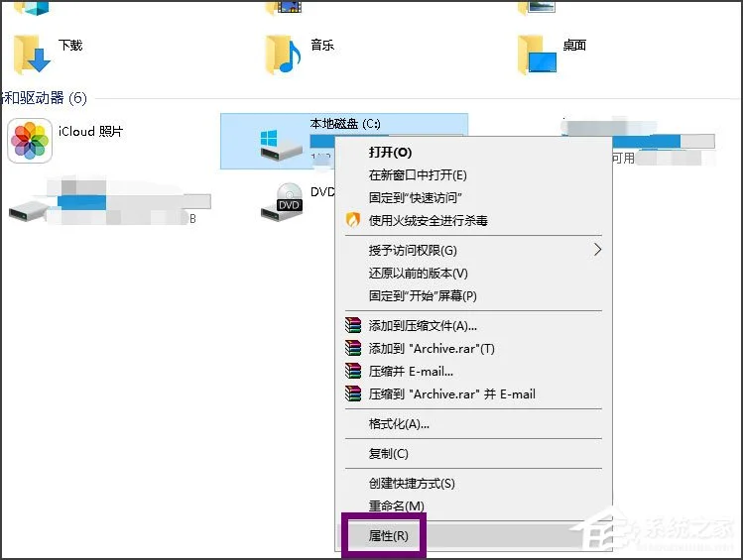Click the iCloud 照片 label

click(x=90, y=131)
